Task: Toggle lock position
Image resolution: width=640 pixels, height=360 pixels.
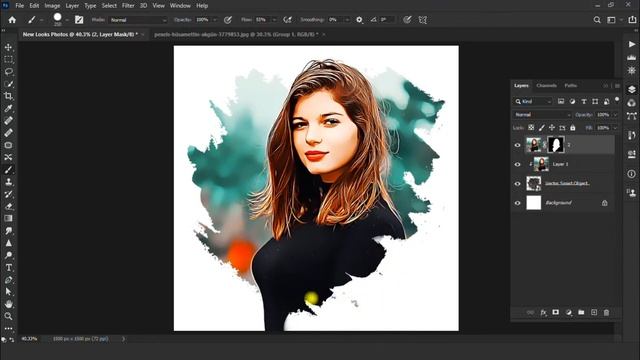Action: point(552,128)
